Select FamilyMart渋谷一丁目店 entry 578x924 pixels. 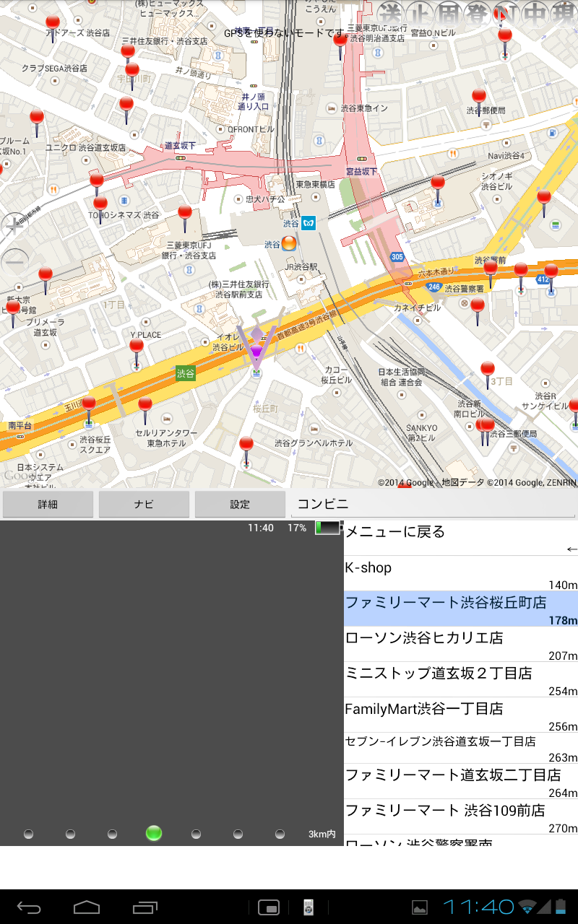pyautogui.click(x=461, y=715)
